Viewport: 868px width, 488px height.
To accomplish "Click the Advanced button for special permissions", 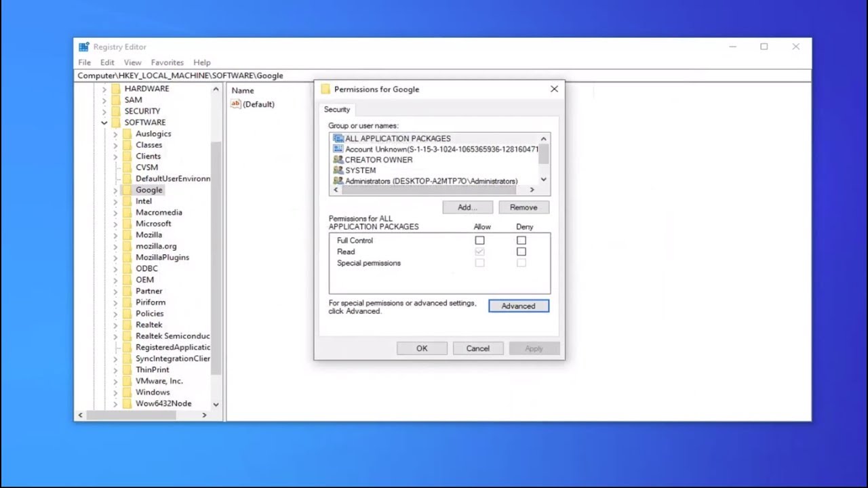I will [x=518, y=306].
